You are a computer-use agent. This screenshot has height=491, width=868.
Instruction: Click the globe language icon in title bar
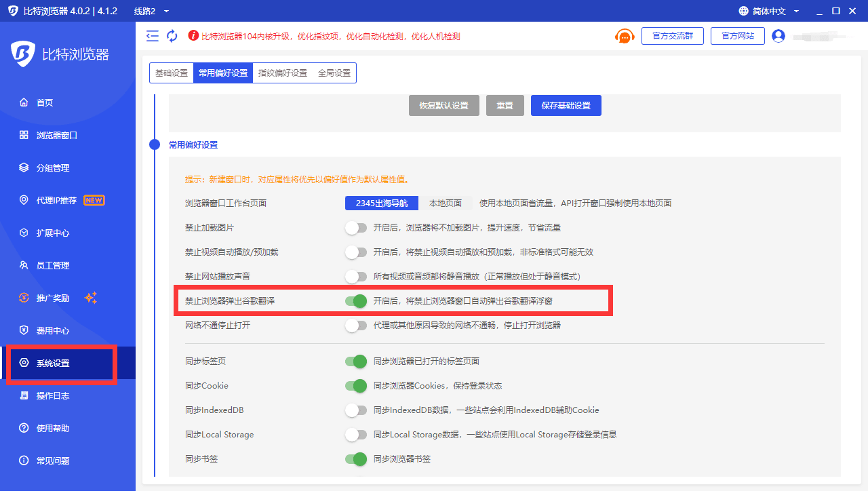pos(744,11)
